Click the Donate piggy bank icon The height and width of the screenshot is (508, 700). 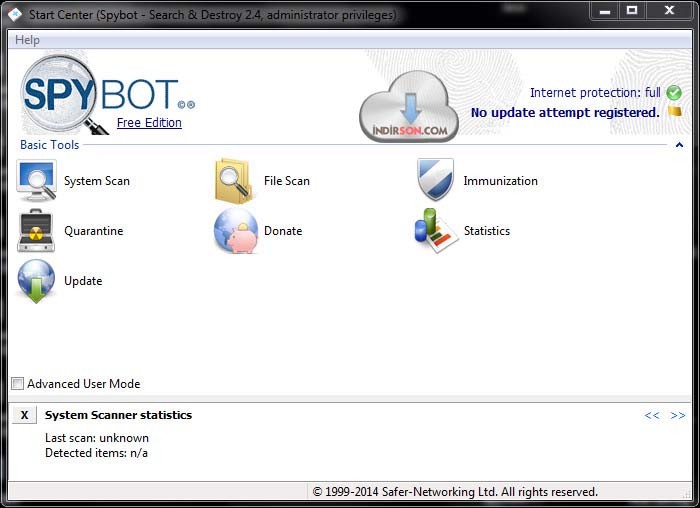[x=236, y=231]
